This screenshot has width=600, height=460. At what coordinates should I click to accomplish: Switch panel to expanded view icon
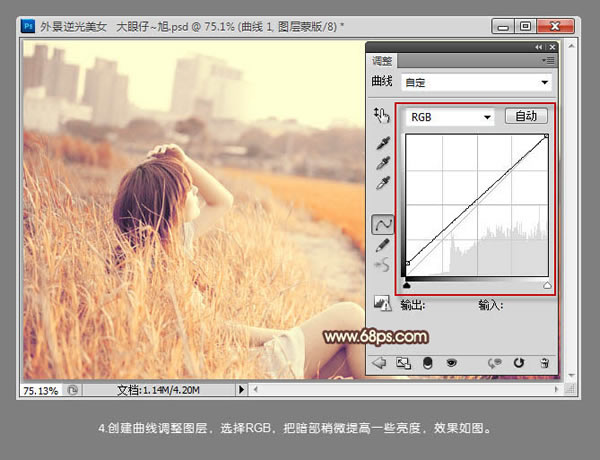coord(404,362)
